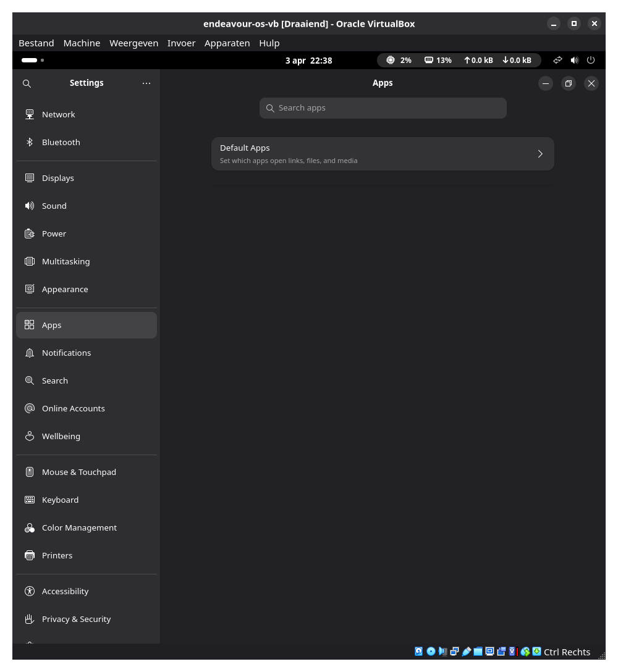This screenshot has width=618, height=672.
Task: Select the Power battery icon
Action: [x=30, y=233]
